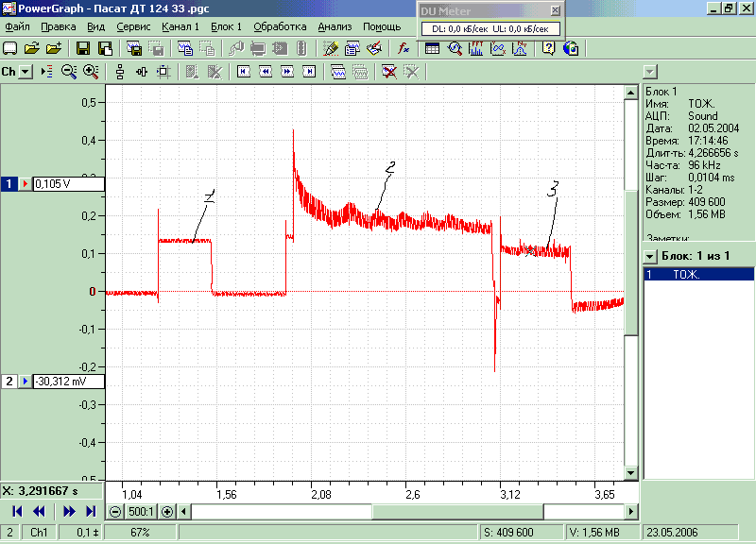Image resolution: width=756 pixels, height=544 pixels.
Task: Click the graph's vertical scroll up arrow
Action: (631, 92)
